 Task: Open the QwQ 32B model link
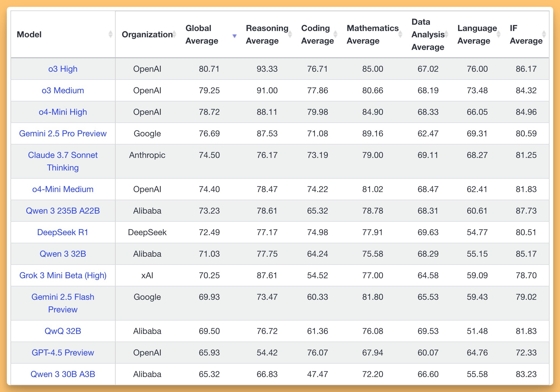[x=63, y=331]
